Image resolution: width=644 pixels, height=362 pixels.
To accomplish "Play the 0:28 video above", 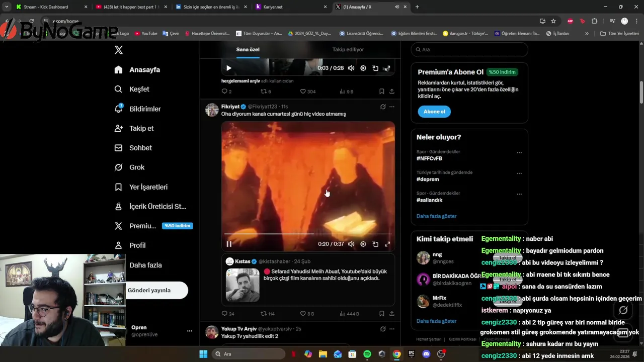I will [228, 68].
